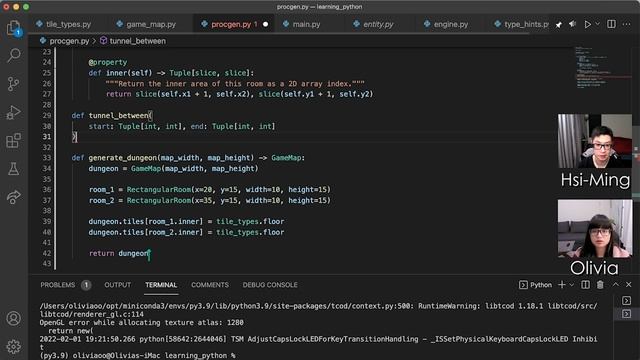The width and height of the screenshot is (640, 360).
Task: Click the terminal prompt line
Action: (138, 356)
